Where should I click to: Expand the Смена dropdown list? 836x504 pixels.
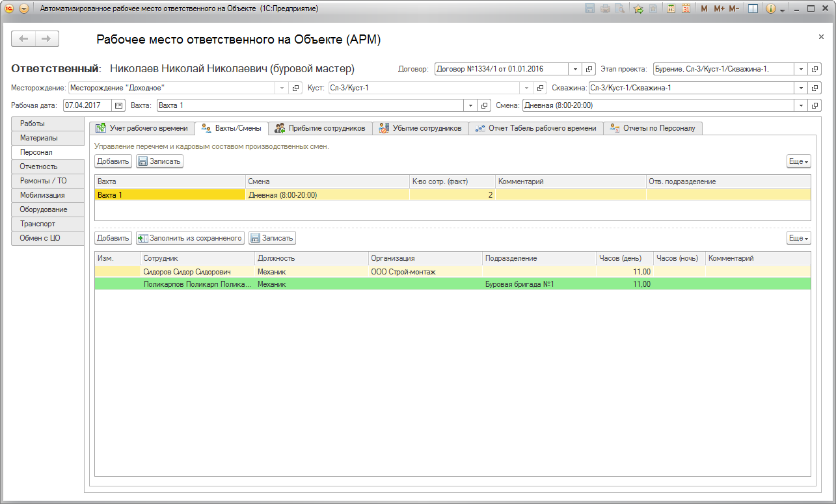click(x=801, y=105)
